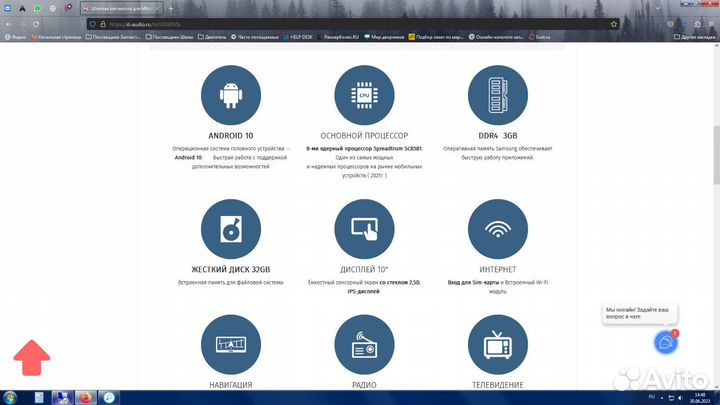
Task: Click the 10-inch touch display icon
Action: point(363,229)
